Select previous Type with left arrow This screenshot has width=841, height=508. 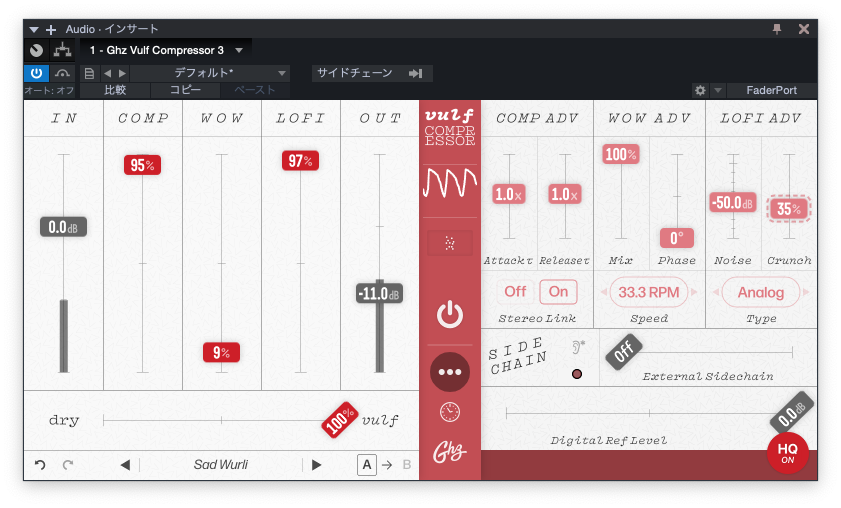pyautogui.click(x=715, y=292)
